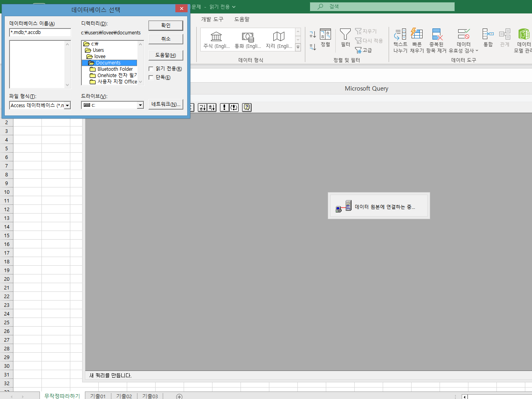Click the 네트워크 button
The image size is (532, 399).
(x=165, y=104)
